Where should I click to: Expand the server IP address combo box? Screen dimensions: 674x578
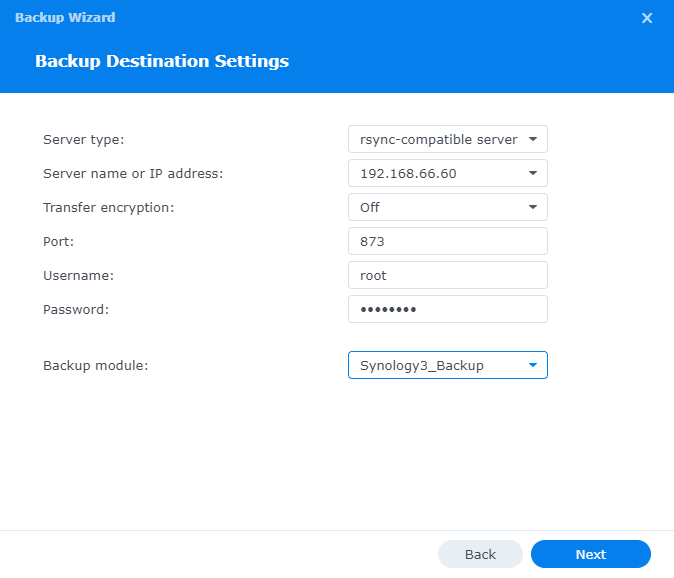438,174
